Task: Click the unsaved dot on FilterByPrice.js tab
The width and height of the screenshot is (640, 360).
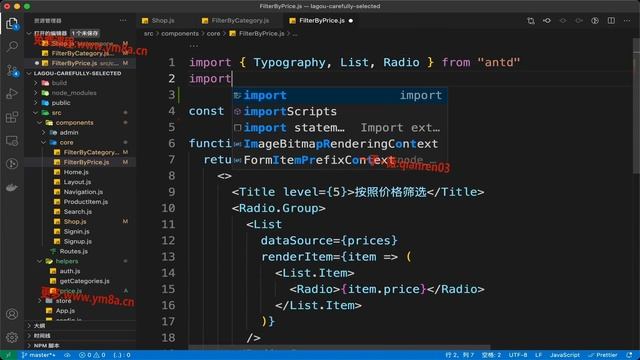Action: [x=351, y=20]
